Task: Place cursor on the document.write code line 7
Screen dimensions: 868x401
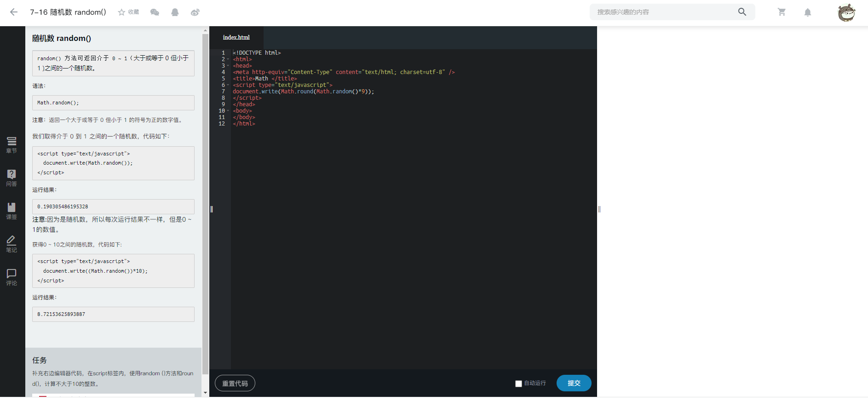Action: click(x=304, y=92)
